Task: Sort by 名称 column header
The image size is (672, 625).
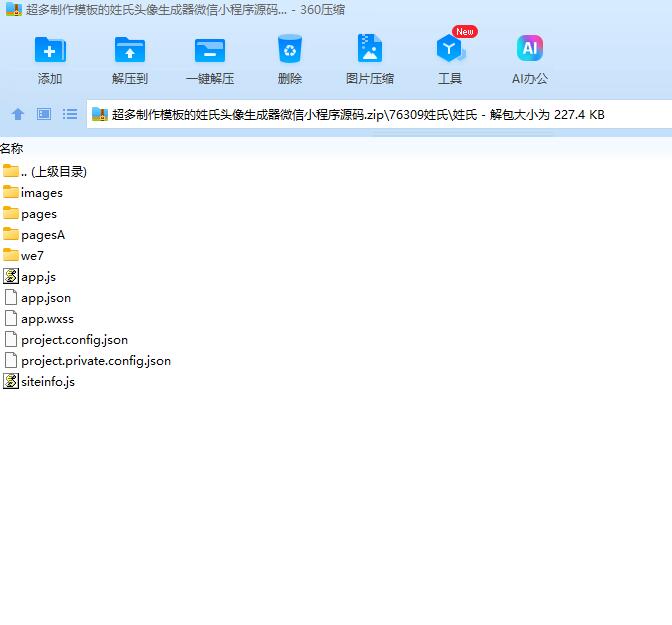Action: coord(12,149)
